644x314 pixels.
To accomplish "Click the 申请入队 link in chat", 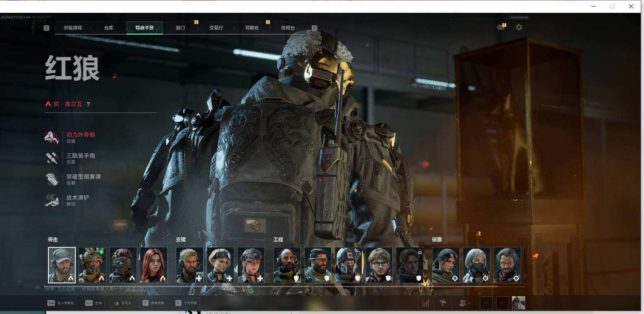I will pyautogui.click(x=135, y=289).
